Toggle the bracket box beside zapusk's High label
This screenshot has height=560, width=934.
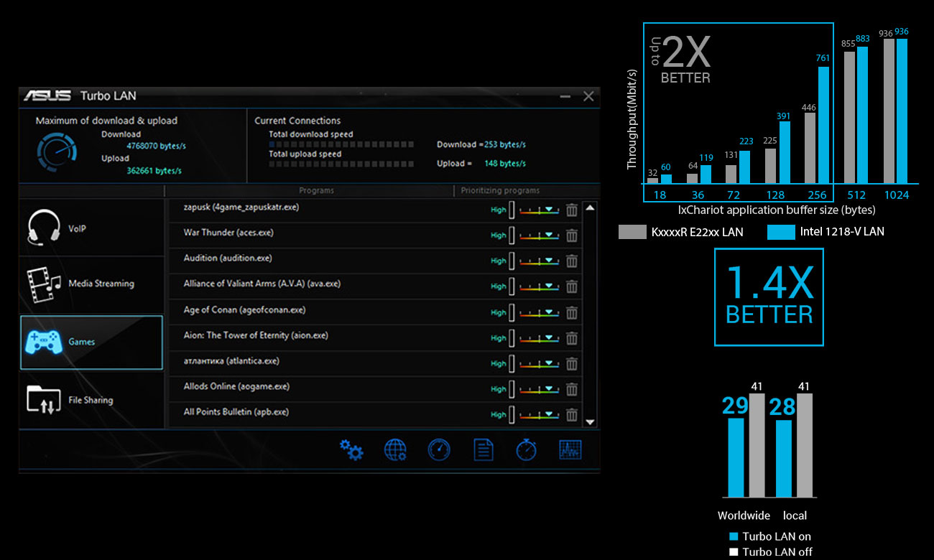tap(512, 210)
